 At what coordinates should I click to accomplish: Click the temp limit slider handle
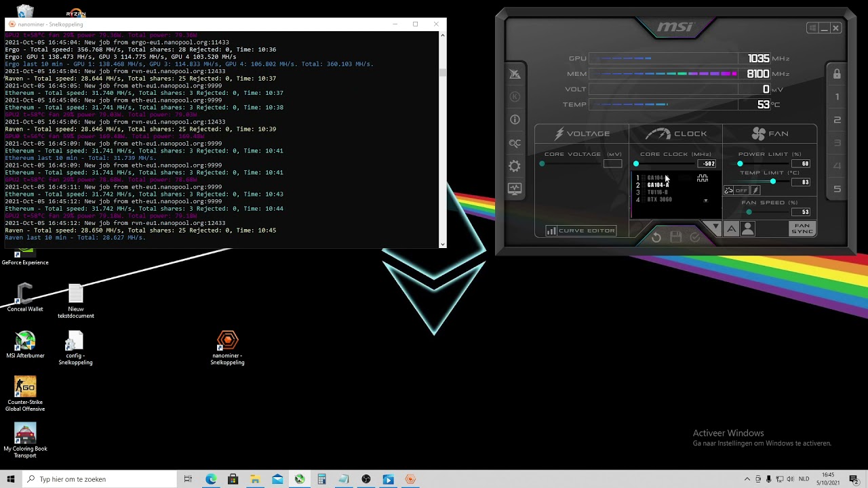pyautogui.click(x=773, y=182)
